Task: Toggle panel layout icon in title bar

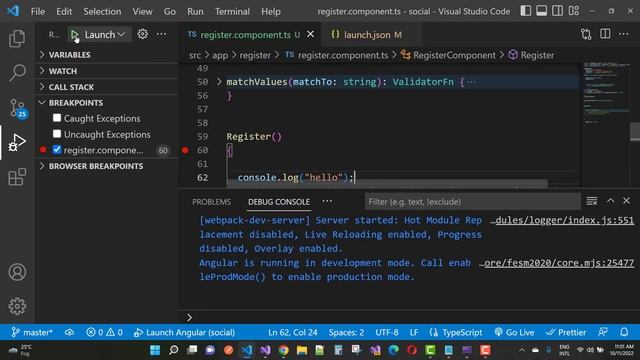Action: pyautogui.click(x=541, y=11)
